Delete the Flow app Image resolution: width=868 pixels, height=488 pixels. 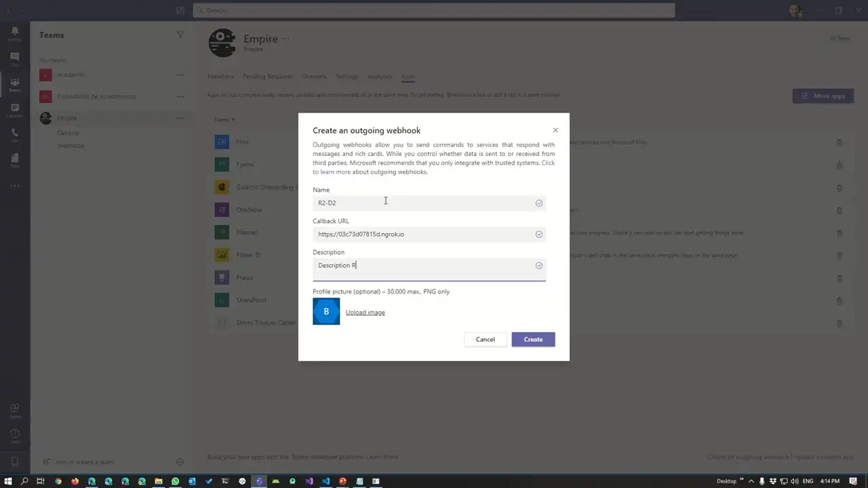point(840,142)
